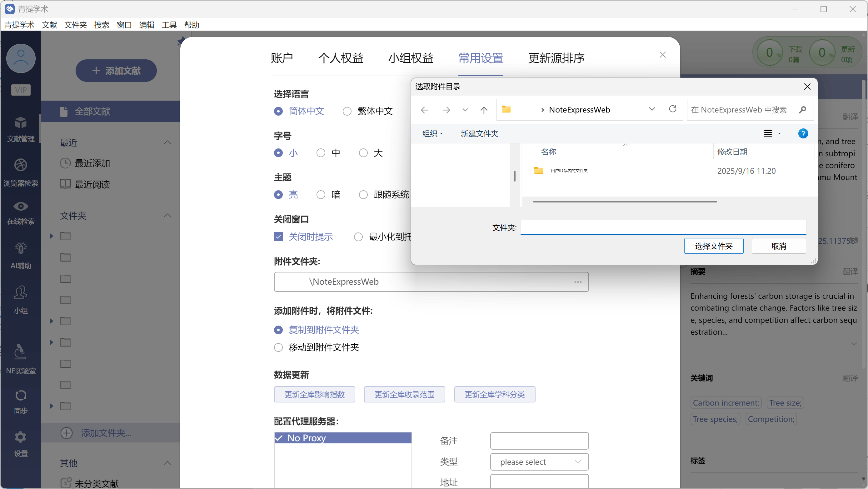Choose 移动到附件文件夹 radio option
868x489 pixels.
point(278,347)
